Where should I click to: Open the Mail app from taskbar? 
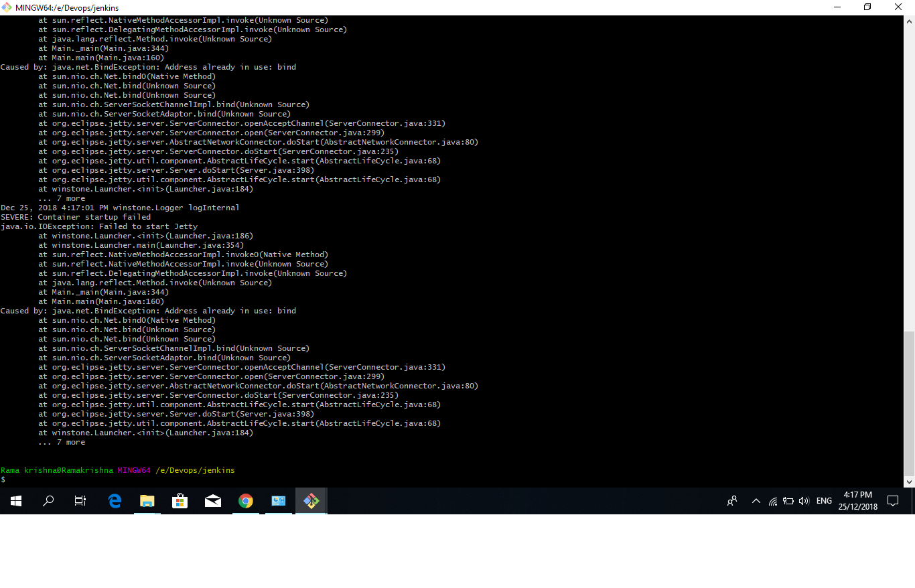(212, 500)
